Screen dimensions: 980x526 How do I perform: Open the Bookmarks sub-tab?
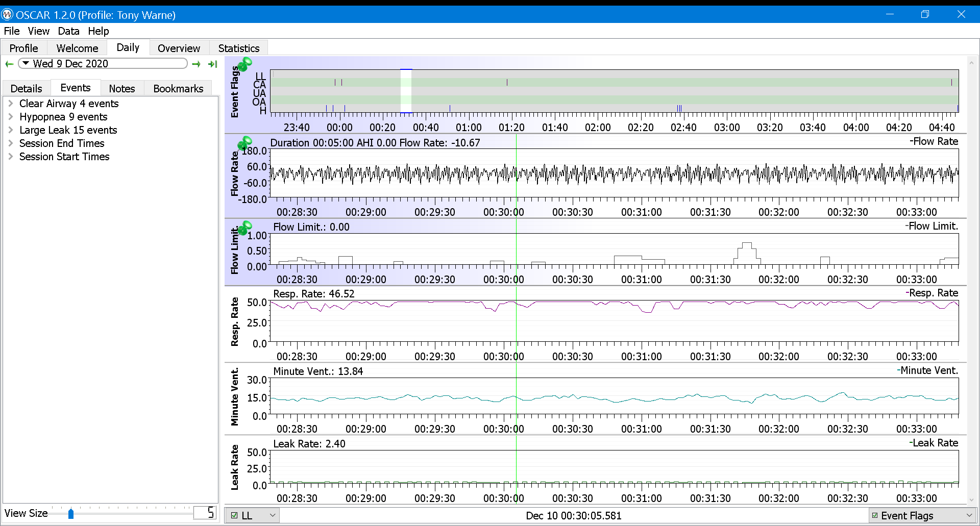[178, 88]
